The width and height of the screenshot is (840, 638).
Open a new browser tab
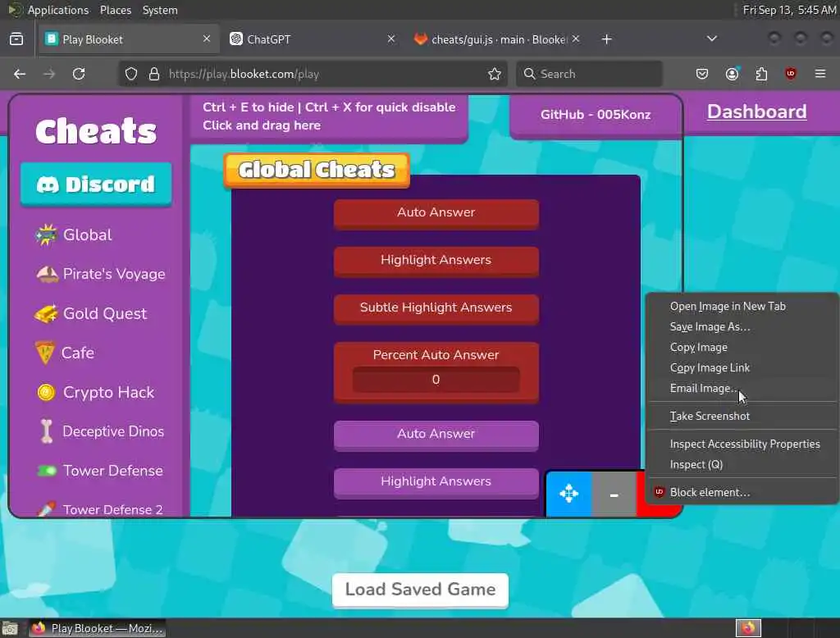[x=606, y=39]
